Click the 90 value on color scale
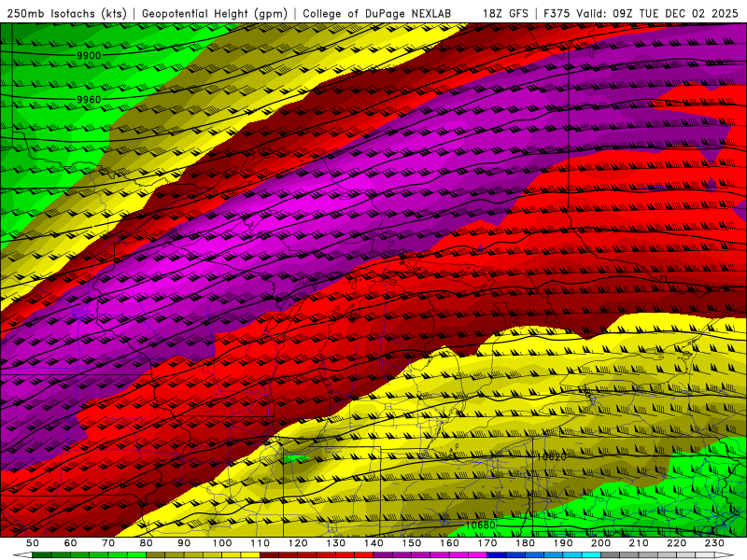This screenshot has width=747, height=560. pyautogui.click(x=184, y=543)
